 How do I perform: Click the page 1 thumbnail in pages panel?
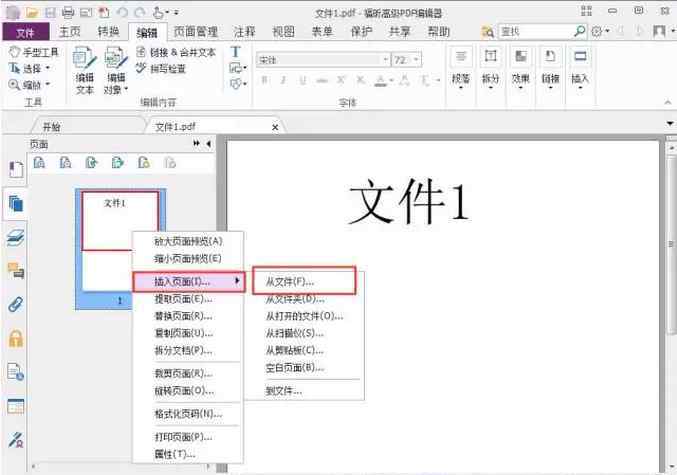pos(119,240)
